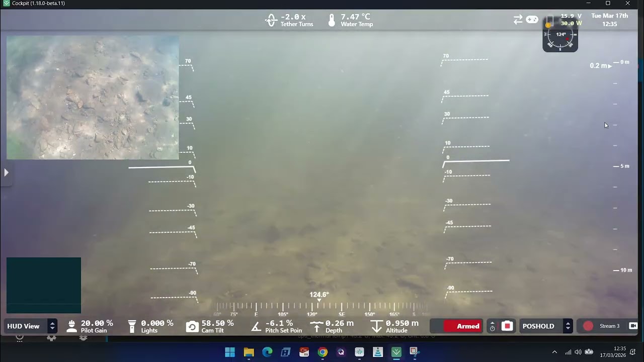Click the 0.26 m Depth value
644x362 pixels.
pos(340,323)
